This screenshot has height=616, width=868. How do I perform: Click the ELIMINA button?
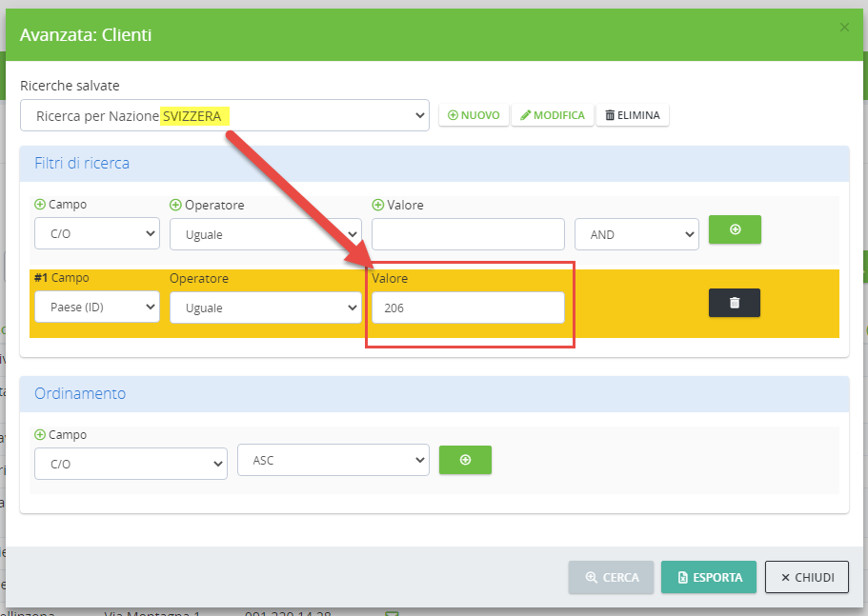tap(633, 115)
